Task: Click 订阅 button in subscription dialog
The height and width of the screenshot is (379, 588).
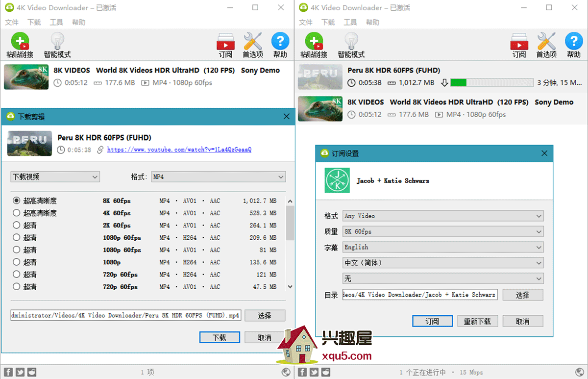Action: click(432, 321)
